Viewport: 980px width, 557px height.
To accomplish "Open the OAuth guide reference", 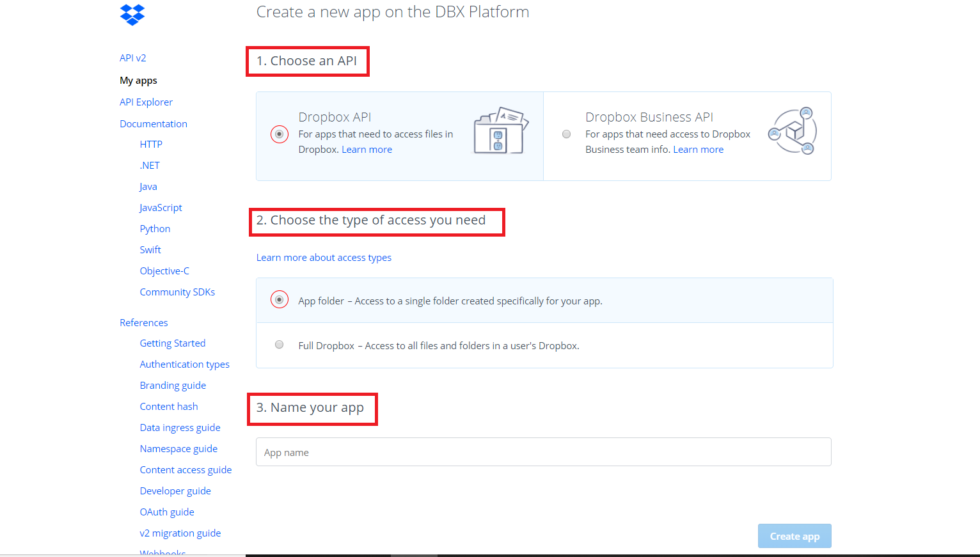I will tap(167, 512).
